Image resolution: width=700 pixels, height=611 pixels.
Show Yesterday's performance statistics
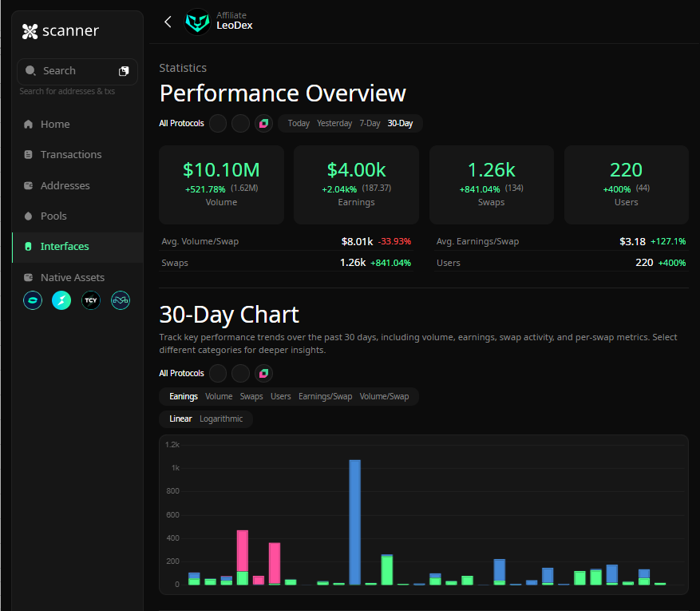334,124
